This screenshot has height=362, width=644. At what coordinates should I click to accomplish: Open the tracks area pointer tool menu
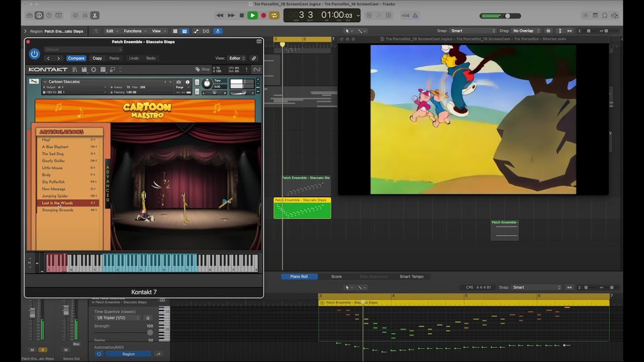[x=349, y=31]
